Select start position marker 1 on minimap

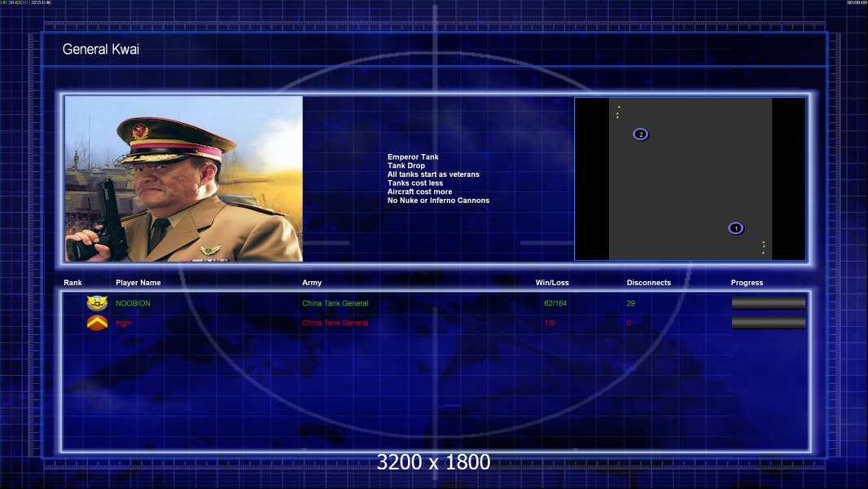(x=736, y=228)
